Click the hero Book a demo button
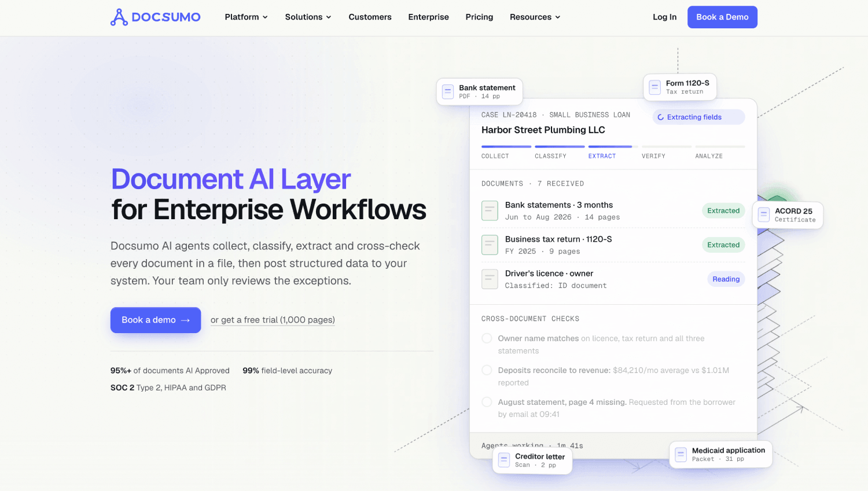 tap(156, 320)
